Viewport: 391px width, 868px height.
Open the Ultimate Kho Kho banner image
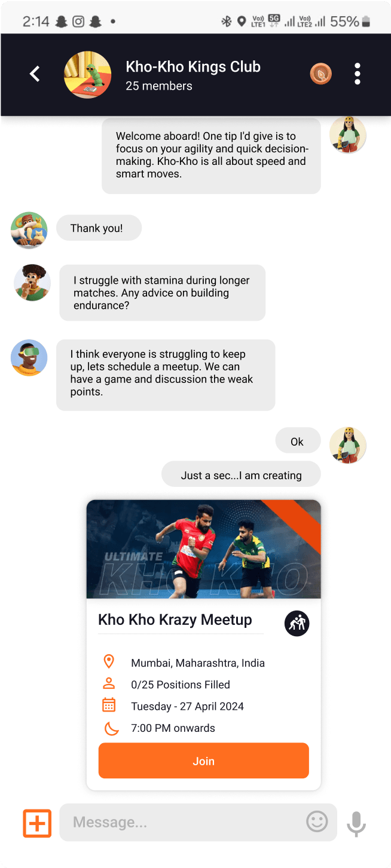click(x=204, y=549)
